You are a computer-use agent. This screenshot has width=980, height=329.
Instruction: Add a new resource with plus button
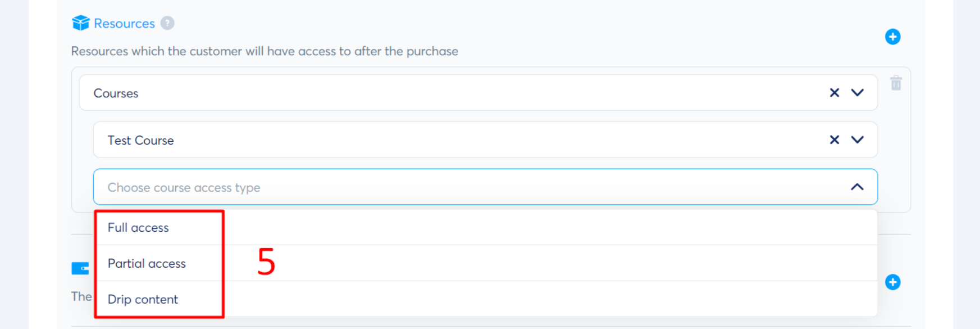click(892, 37)
